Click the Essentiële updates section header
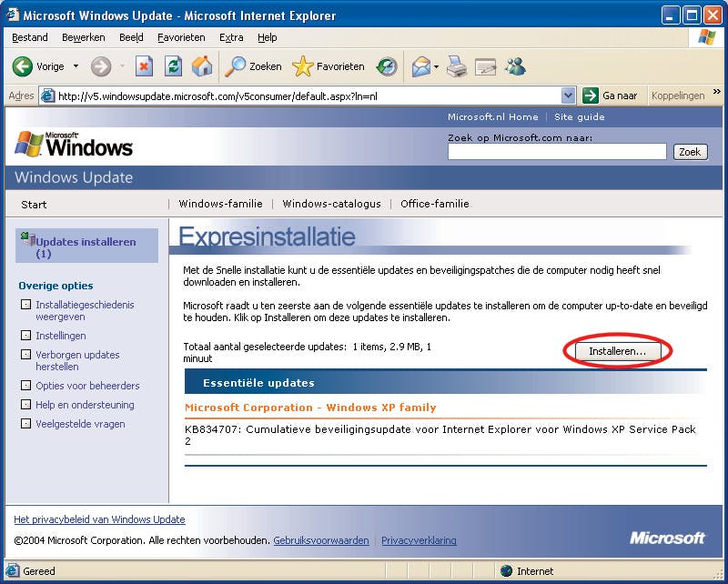 point(445,383)
